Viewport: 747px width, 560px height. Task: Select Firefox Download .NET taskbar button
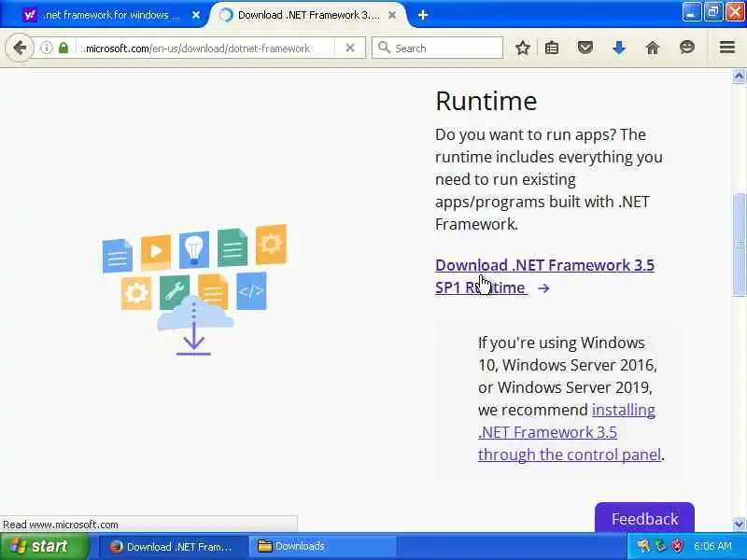click(x=173, y=546)
